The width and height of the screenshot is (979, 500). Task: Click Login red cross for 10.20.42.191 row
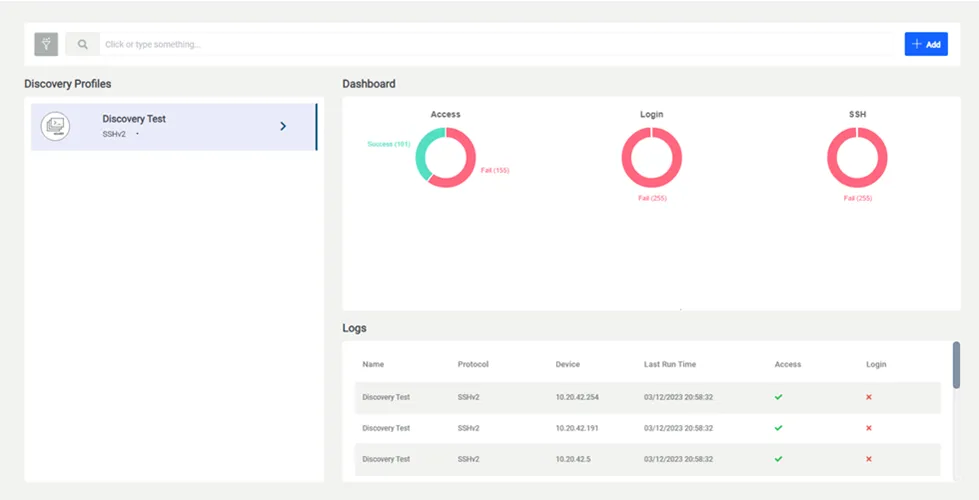(868, 428)
